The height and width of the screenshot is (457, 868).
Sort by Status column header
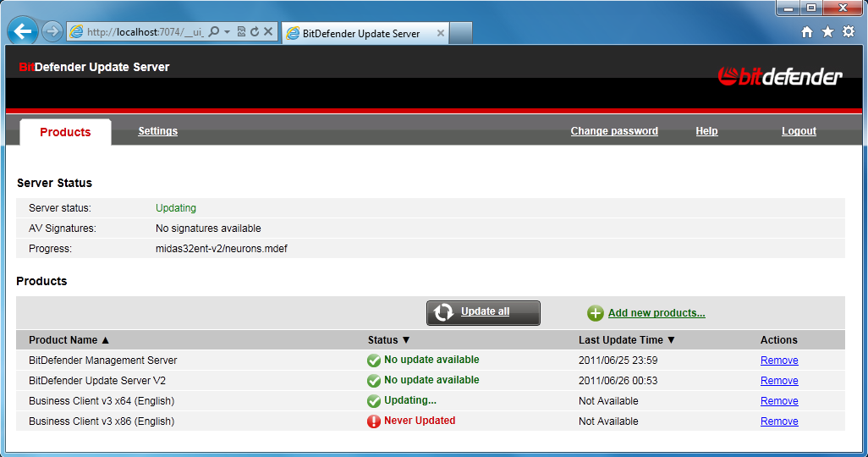click(x=388, y=340)
